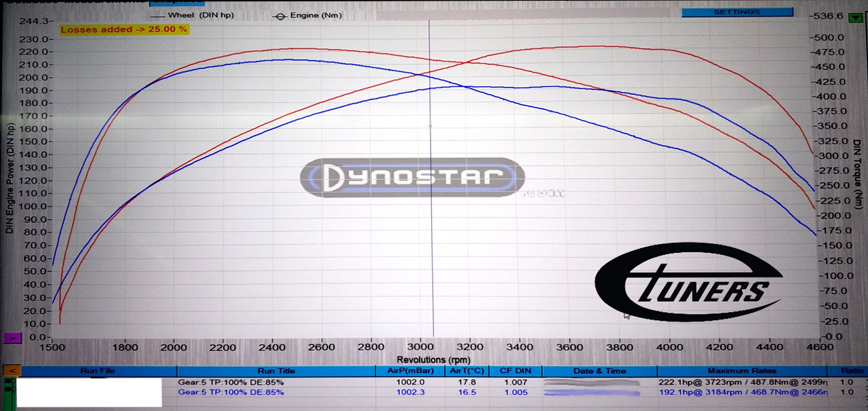868x411 pixels.
Task: Select the blue run row with 192.1hp
Action: 407,392
